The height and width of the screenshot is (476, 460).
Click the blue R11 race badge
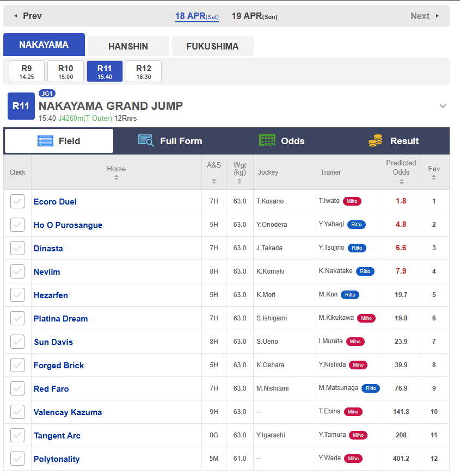(21, 106)
